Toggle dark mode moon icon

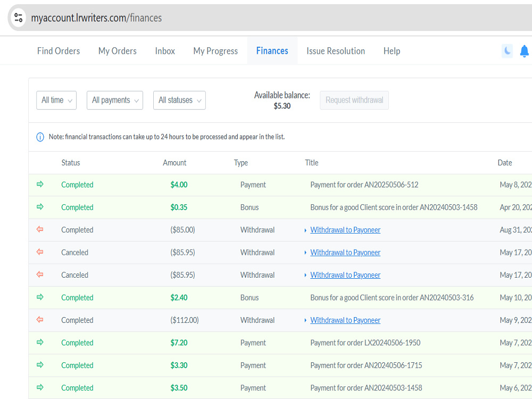click(x=507, y=51)
